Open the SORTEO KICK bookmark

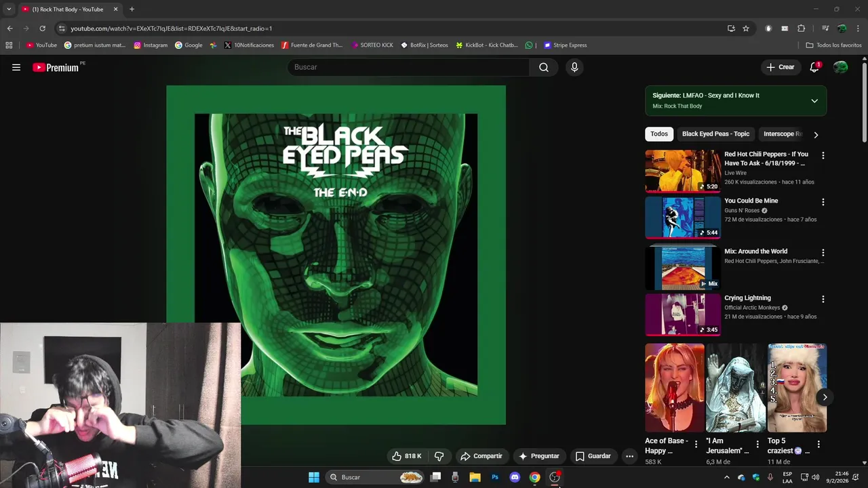(x=372, y=45)
